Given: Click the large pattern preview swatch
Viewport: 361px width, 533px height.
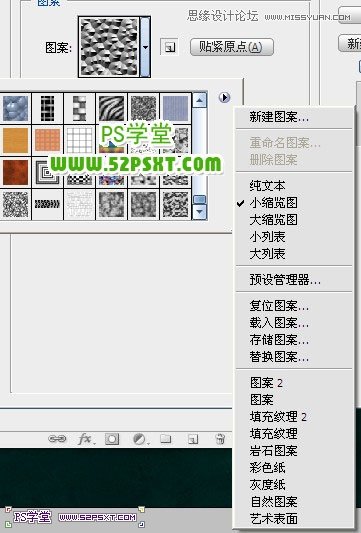Looking at the screenshot, I should coord(109,47).
